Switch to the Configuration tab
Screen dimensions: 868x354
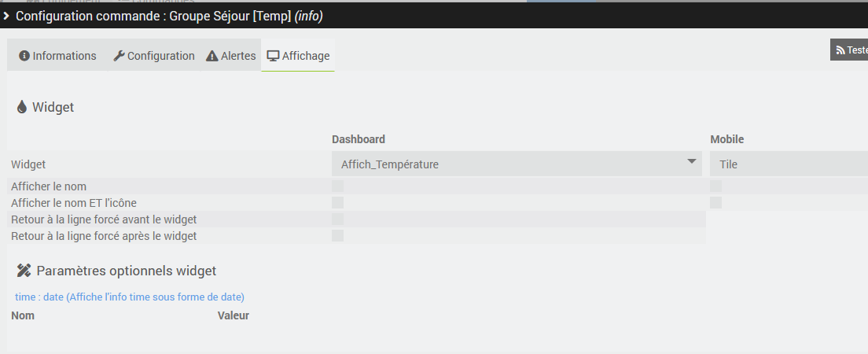[154, 56]
